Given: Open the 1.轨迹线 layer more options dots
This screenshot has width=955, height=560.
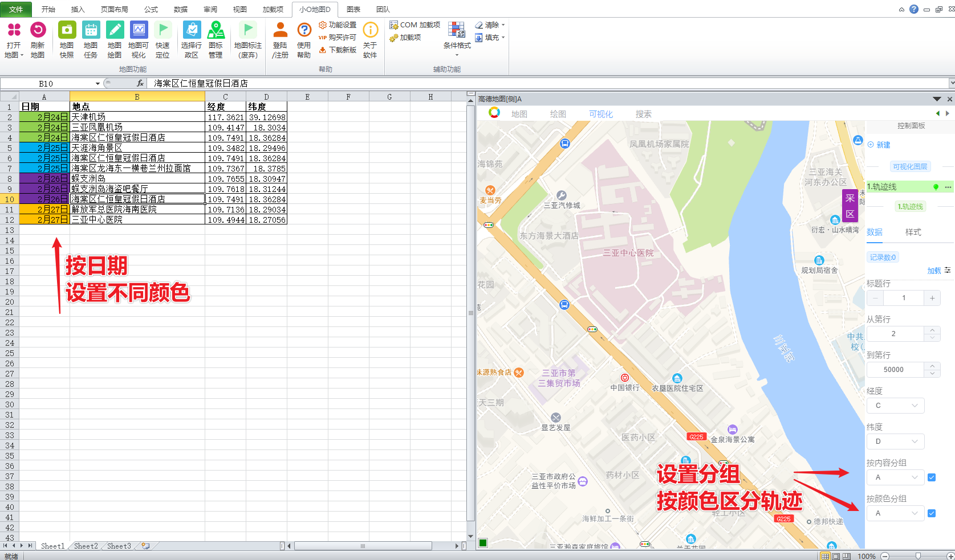Looking at the screenshot, I should 948,187.
